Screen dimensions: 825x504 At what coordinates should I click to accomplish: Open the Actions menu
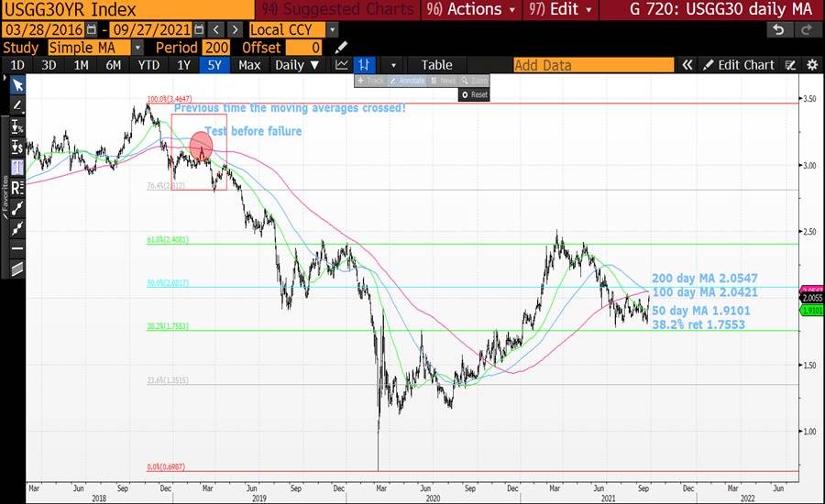471,9
